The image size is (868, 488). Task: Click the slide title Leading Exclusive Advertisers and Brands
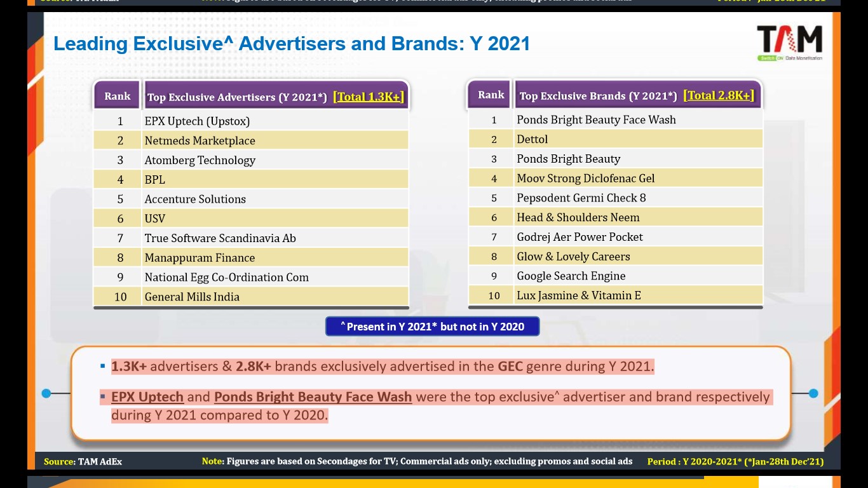292,44
